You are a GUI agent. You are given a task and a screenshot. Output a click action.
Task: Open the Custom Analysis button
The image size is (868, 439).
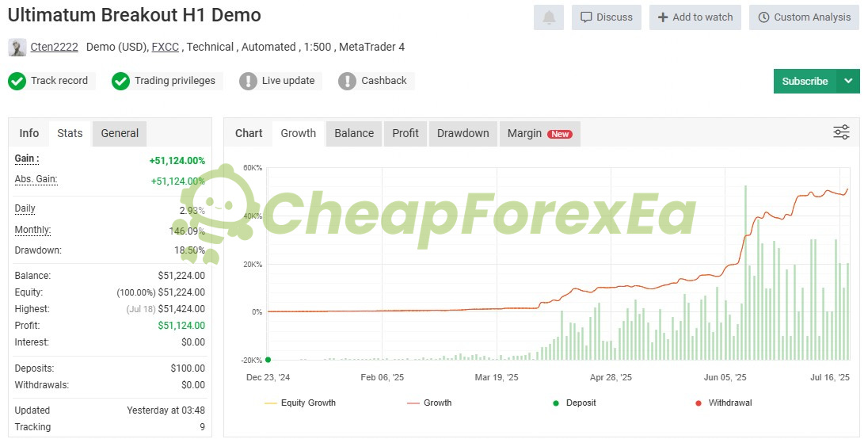point(805,17)
